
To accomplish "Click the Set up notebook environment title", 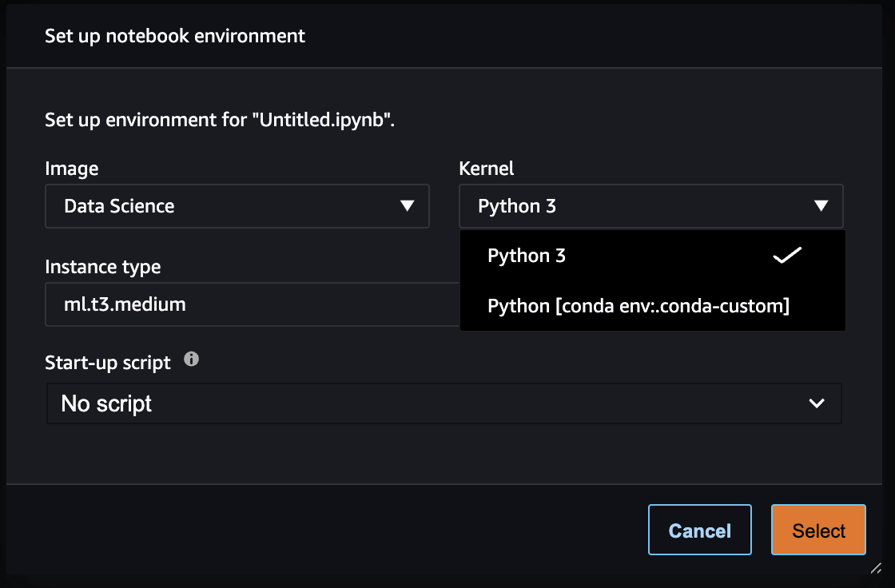I will (175, 36).
